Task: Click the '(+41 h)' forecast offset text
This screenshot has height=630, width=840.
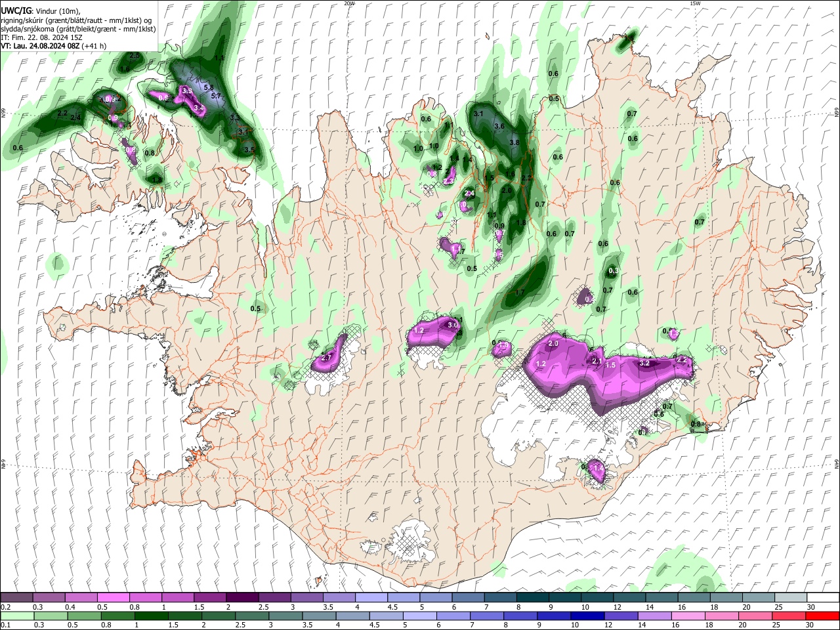Action: pyautogui.click(x=94, y=46)
